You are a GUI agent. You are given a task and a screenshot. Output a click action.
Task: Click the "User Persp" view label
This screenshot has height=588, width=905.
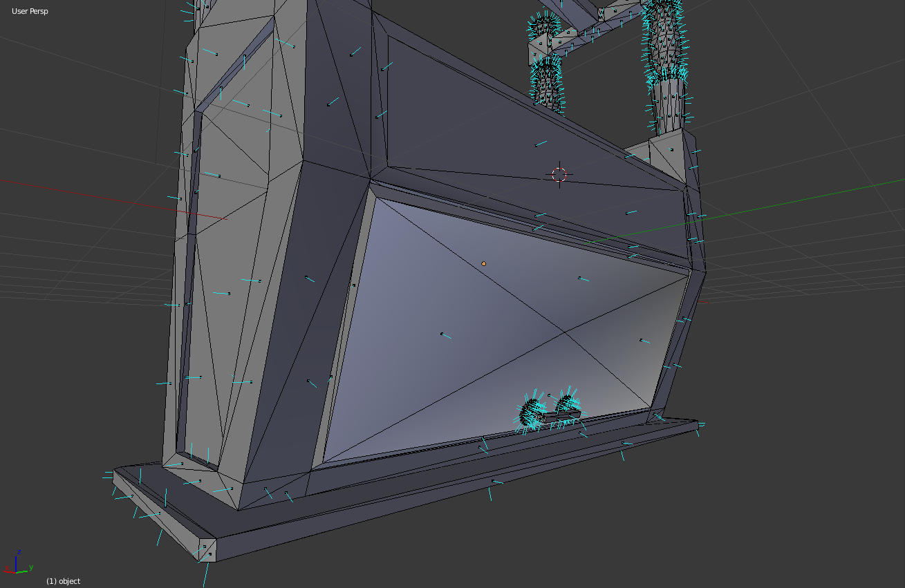pyautogui.click(x=30, y=11)
